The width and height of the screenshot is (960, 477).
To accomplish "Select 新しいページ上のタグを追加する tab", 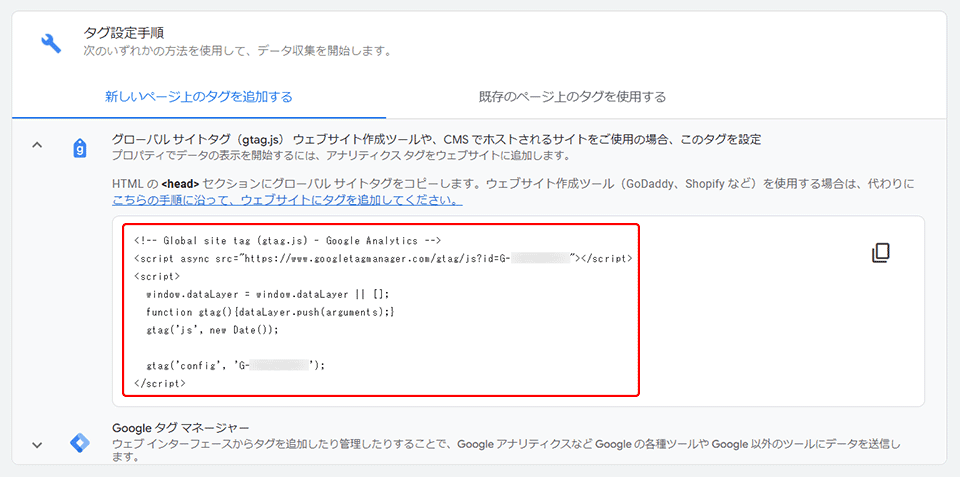I will [x=198, y=97].
